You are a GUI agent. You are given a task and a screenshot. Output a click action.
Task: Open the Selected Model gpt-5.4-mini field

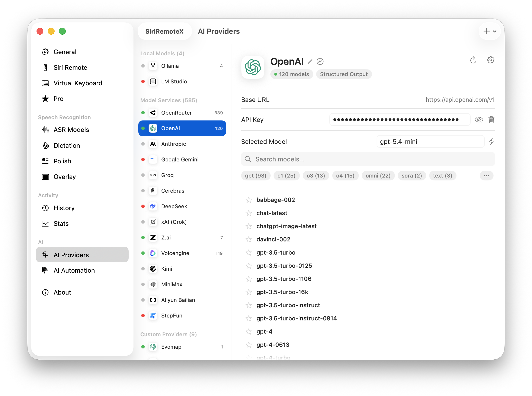(430, 142)
